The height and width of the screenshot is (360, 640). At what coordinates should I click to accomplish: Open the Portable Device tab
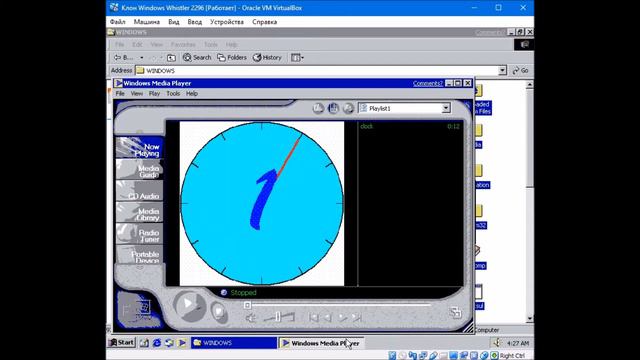(140, 255)
